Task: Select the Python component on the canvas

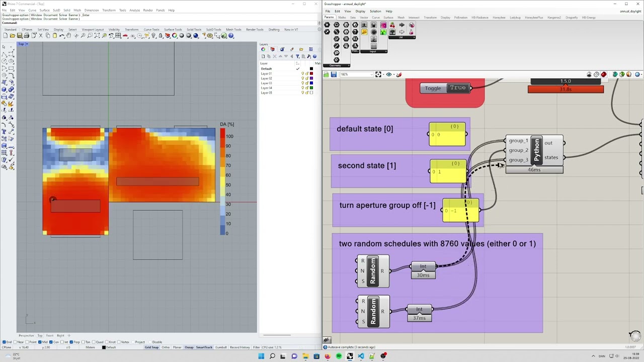Action: pos(536,150)
